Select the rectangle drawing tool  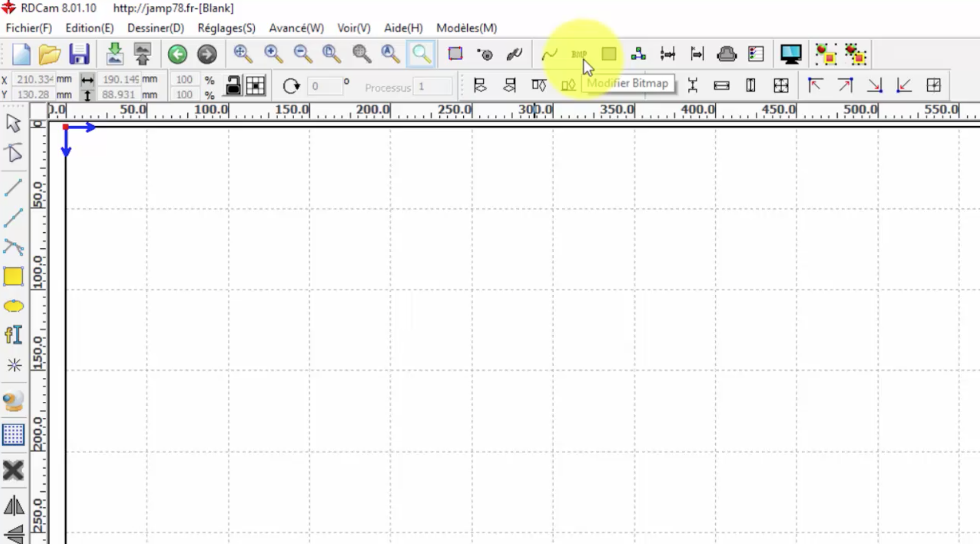click(x=13, y=276)
